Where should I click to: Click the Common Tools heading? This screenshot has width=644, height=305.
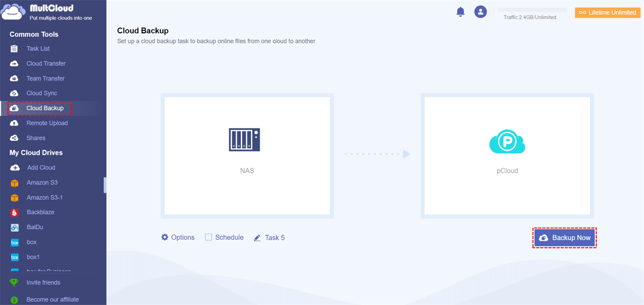pyautogui.click(x=34, y=34)
